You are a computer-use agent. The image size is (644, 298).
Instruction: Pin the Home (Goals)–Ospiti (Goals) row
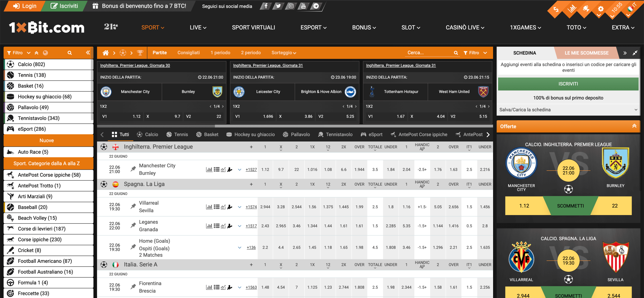[x=133, y=247]
